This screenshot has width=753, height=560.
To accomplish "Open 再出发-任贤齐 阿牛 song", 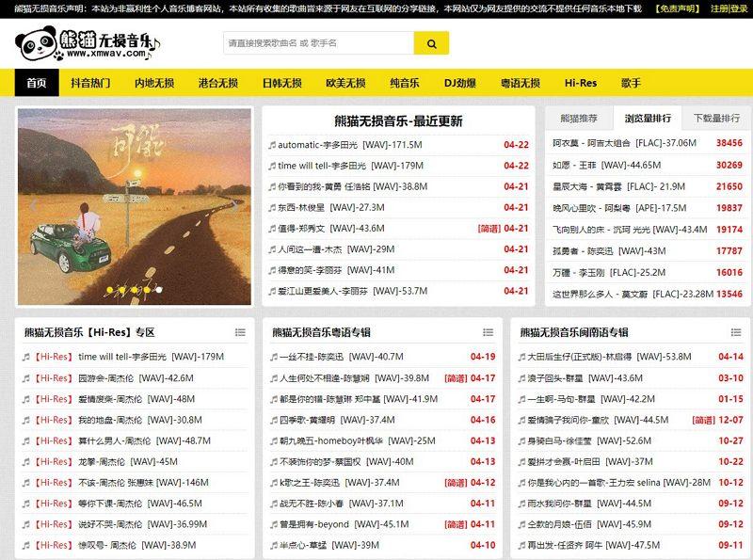I will [594, 545].
